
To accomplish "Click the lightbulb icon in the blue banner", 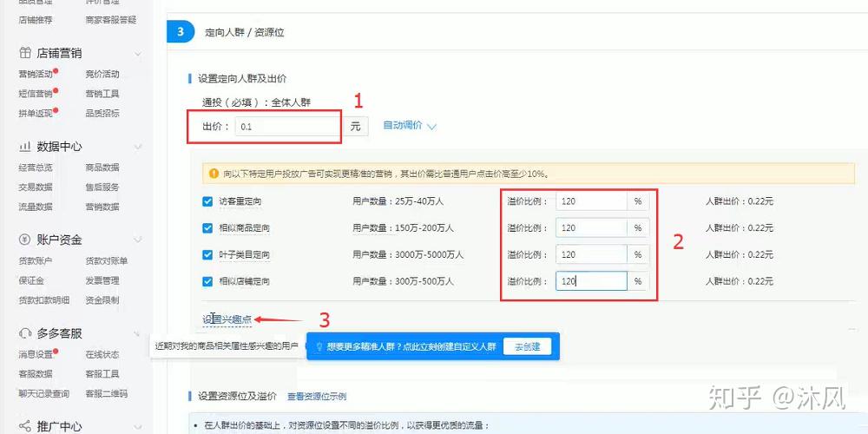I will pyautogui.click(x=319, y=346).
